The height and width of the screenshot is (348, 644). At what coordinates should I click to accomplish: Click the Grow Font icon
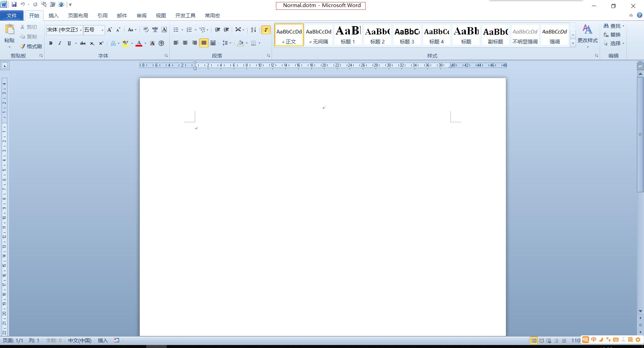coord(109,30)
